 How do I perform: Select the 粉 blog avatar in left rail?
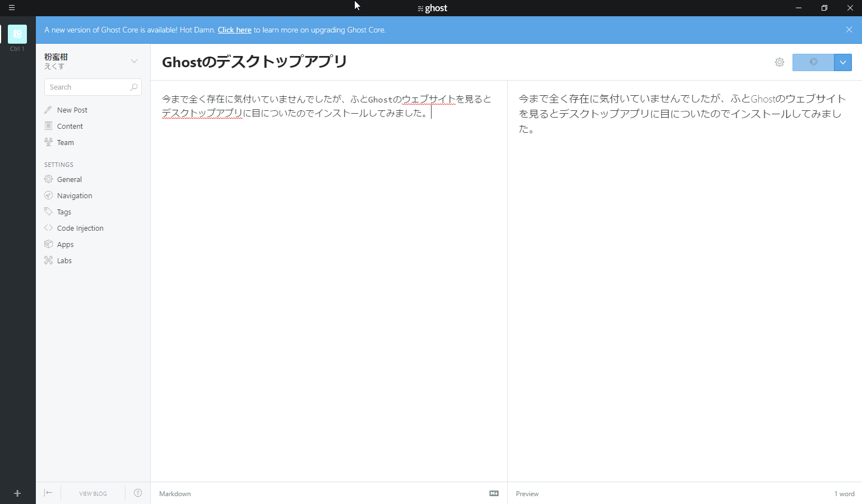tap(17, 34)
